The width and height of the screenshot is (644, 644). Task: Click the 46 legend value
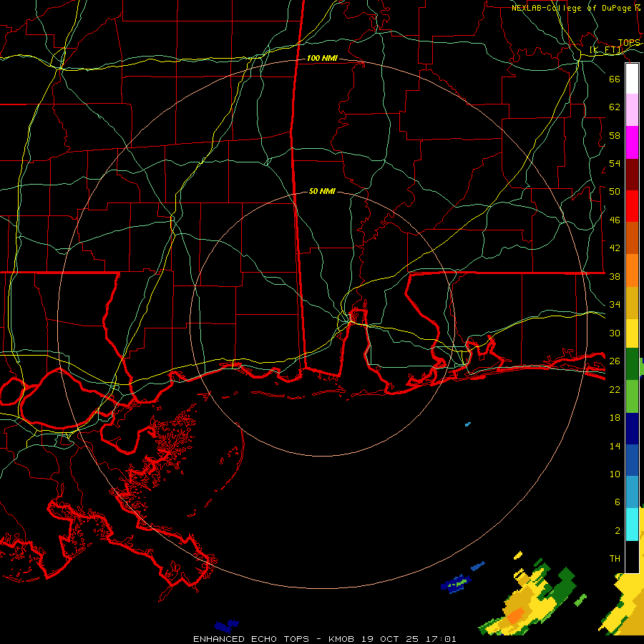coord(615,220)
